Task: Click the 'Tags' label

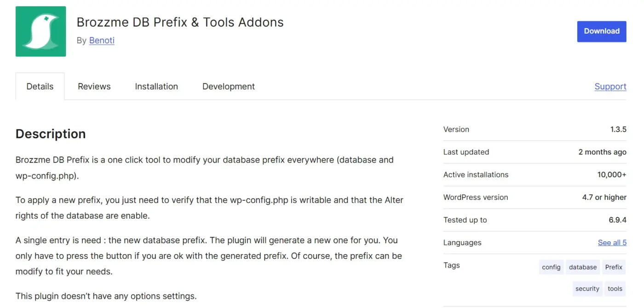Action: point(452,265)
